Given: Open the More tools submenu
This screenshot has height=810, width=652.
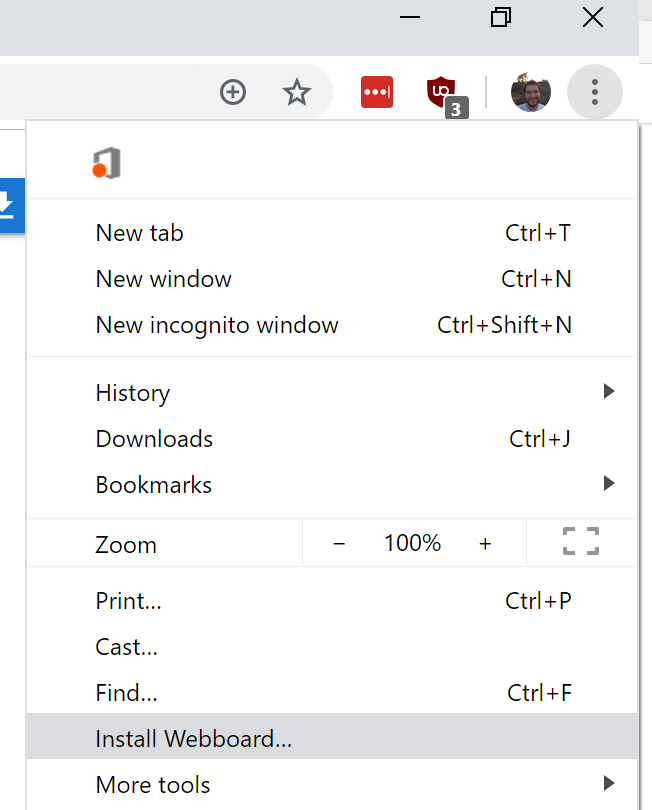Looking at the screenshot, I should click(152, 785).
